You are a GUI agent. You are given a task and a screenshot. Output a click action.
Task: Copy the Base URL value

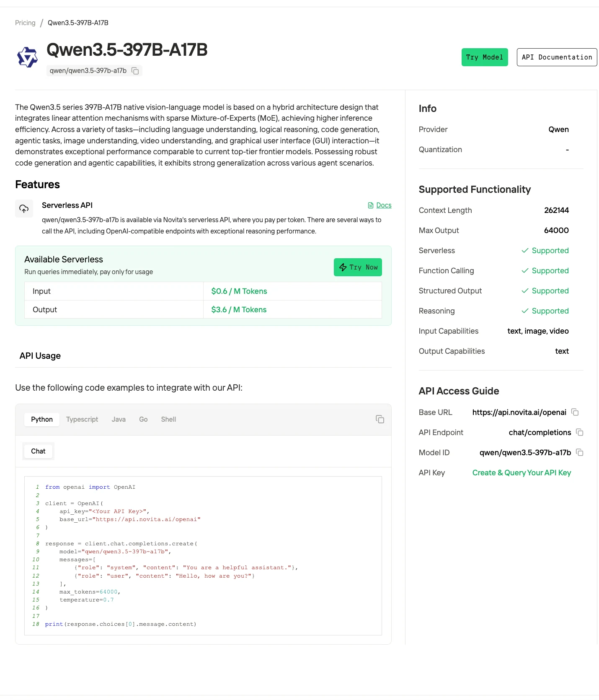pyautogui.click(x=575, y=412)
